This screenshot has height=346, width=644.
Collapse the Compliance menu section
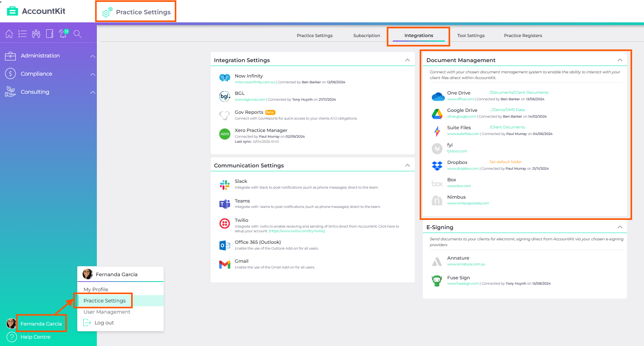pos(93,74)
